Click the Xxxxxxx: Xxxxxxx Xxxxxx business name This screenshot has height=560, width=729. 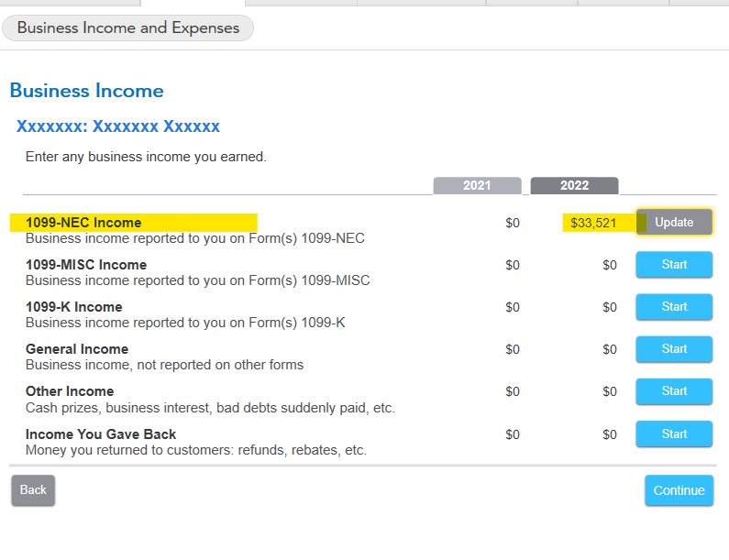click(x=117, y=126)
